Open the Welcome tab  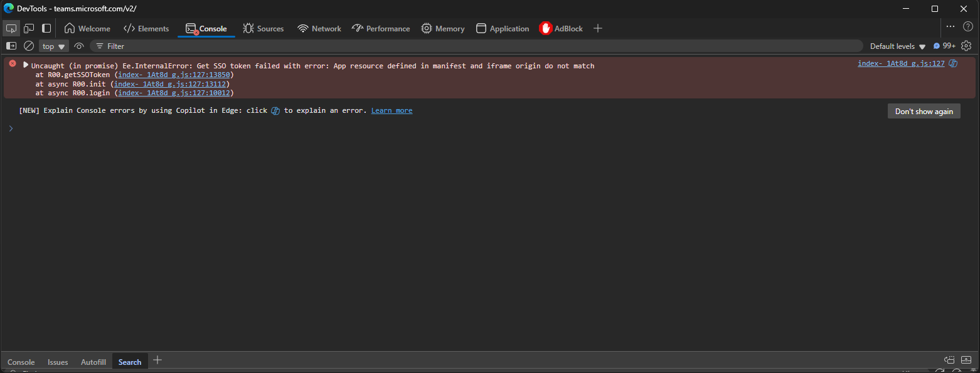87,28
